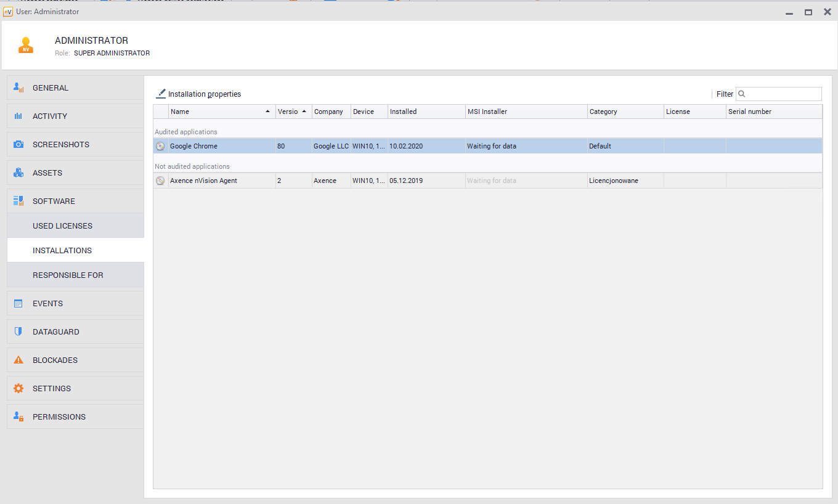Click the General sidebar icon

18,87
